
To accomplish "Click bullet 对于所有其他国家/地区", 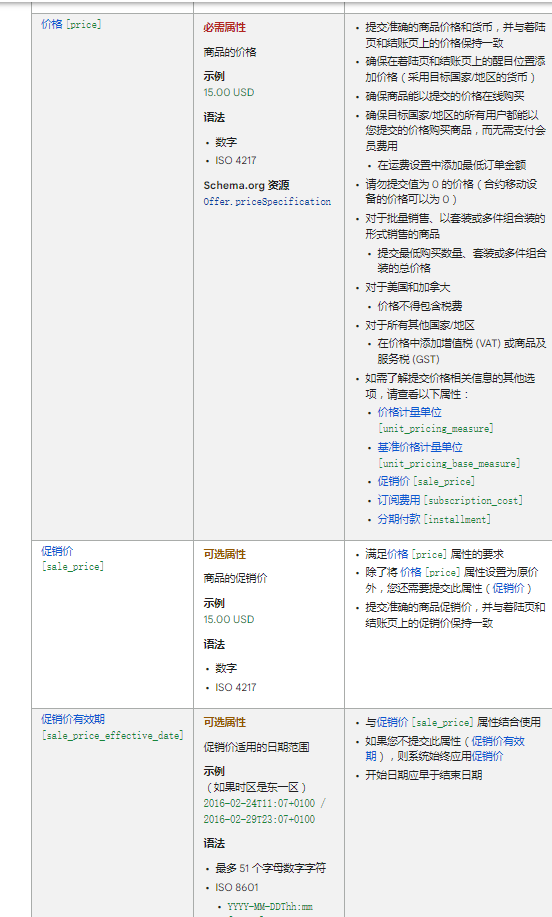I will [420, 325].
